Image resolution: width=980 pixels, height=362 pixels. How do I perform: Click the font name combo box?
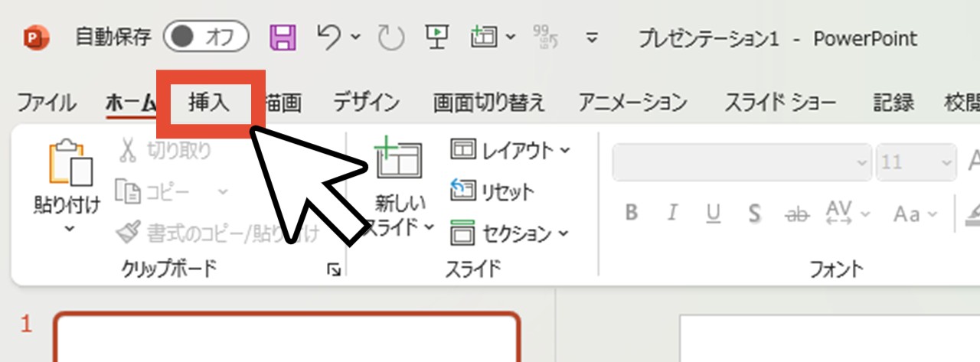pos(741,163)
